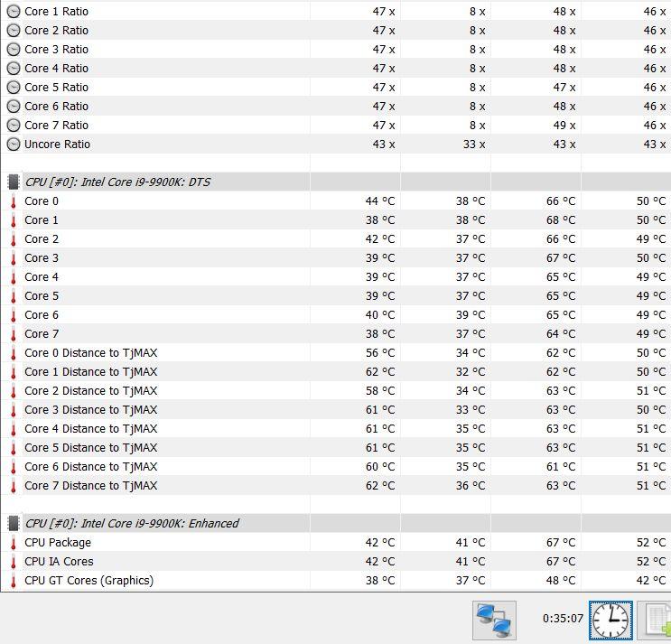Click the thermometer icon of the Core 1 row
This screenshot has height=644, width=671.
click(x=14, y=220)
